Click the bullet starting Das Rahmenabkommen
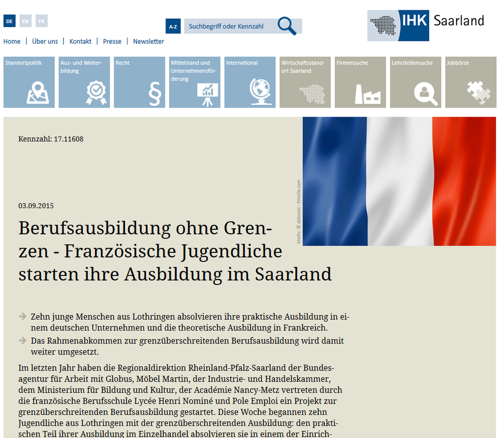Image resolution: width=504 pixels, height=438 pixels. [188, 346]
